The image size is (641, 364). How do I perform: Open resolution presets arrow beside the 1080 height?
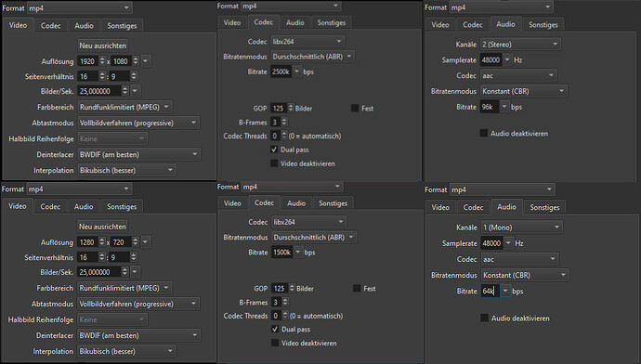pos(145,61)
